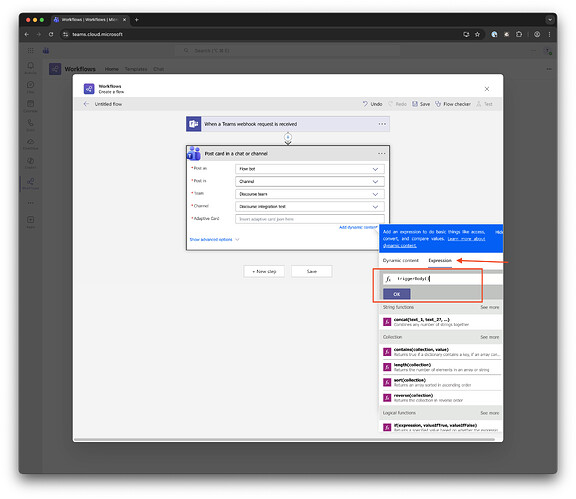576x499 pixels.
Task: Open the browser three-dot menu
Action: 550,34
